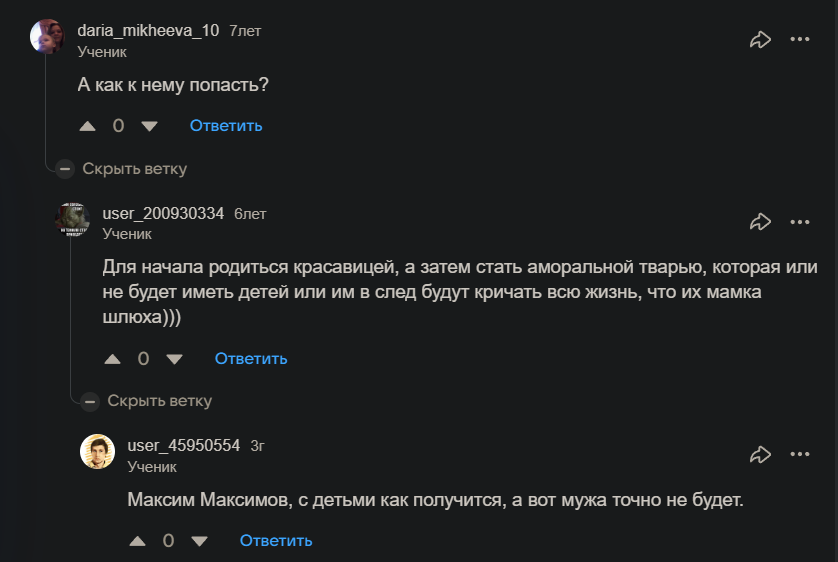Share user_45950554's comment via arrow icon
Viewport: 838px width, 562px height.
[x=760, y=455]
